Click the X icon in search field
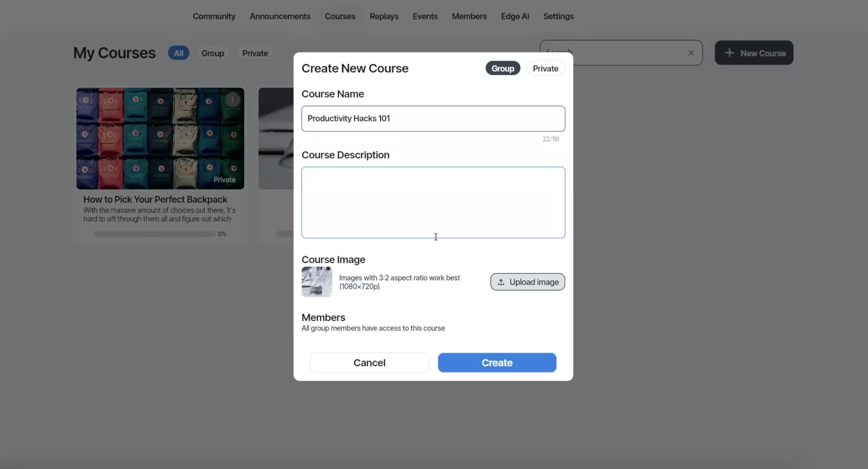Screen dimensions: 868x469 pos(691,53)
